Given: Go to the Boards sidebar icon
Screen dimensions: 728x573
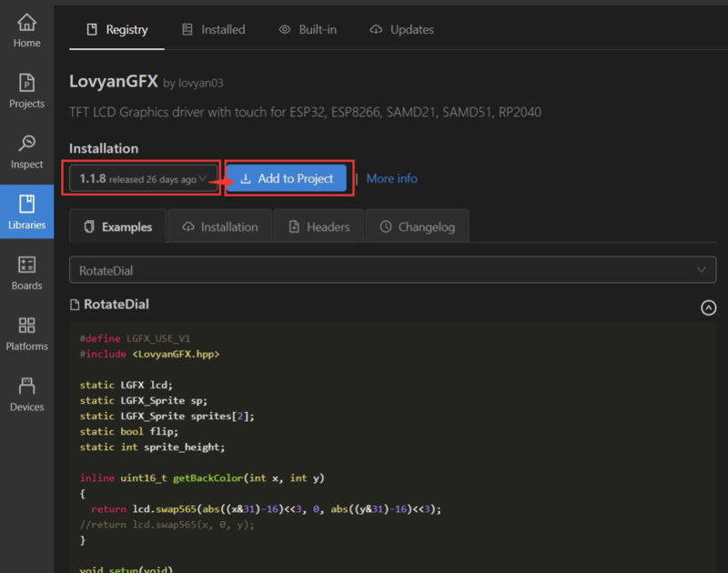Looking at the screenshot, I should pos(26,273).
